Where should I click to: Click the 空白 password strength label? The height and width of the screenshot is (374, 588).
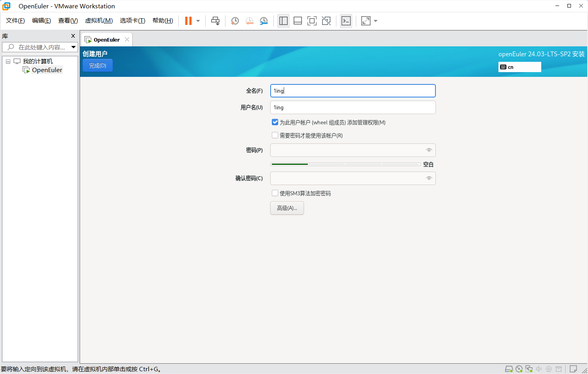[428, 164]
